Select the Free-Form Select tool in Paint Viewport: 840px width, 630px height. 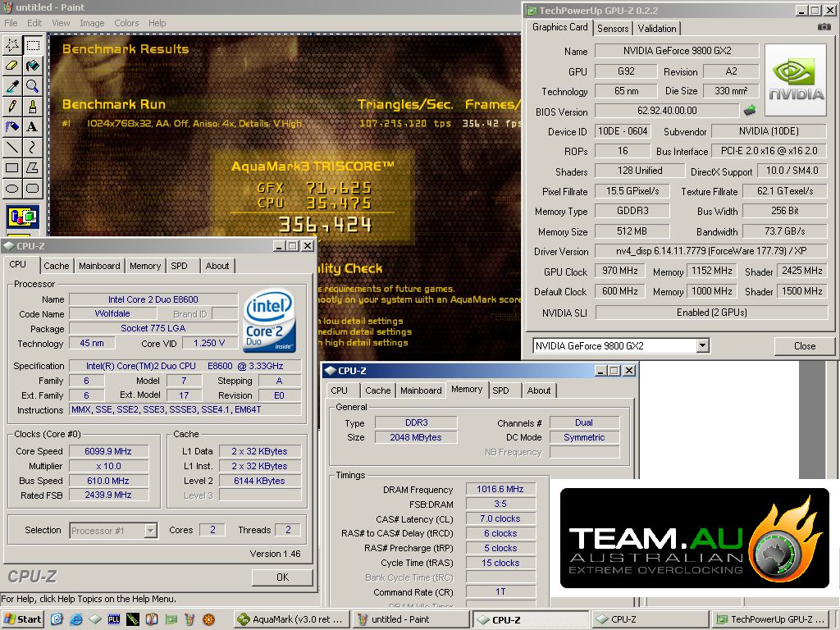12,44
